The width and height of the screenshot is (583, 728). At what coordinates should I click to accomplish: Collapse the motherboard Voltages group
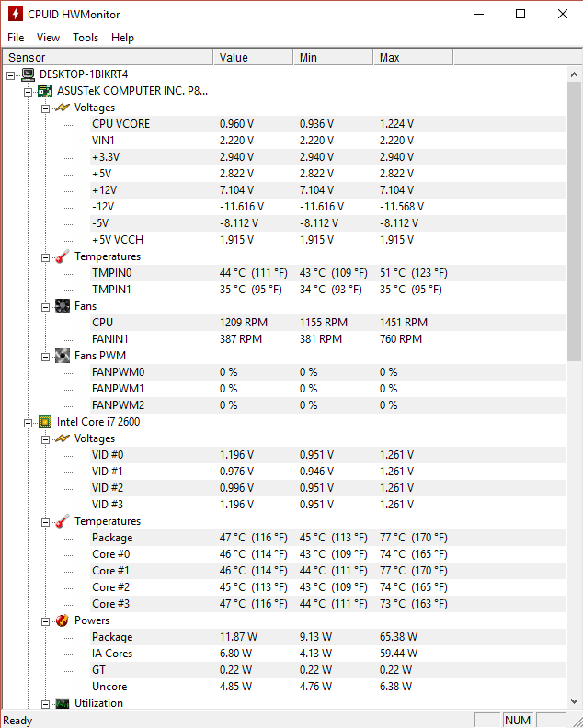point(45,108)
